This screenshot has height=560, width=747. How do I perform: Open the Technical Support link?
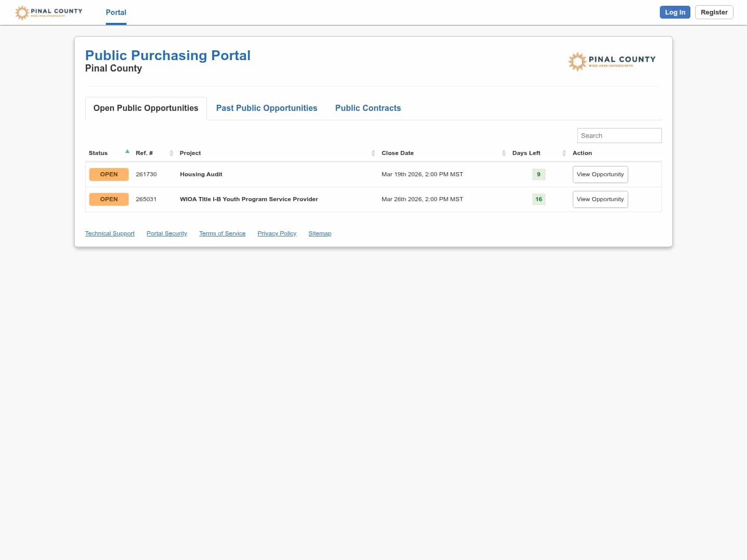point(109,233)
